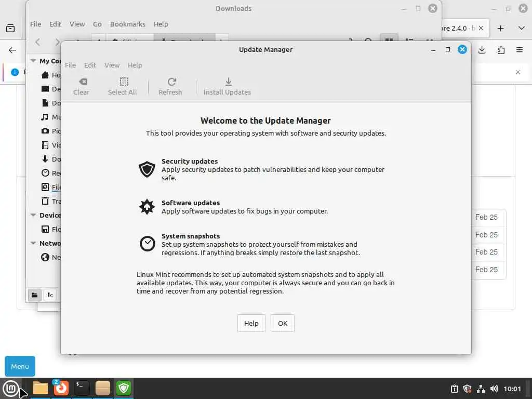Viewport: 532px width, 399px height.
Task: Click Select All in Update Manager toolbar
Action: tap(122, 87)
